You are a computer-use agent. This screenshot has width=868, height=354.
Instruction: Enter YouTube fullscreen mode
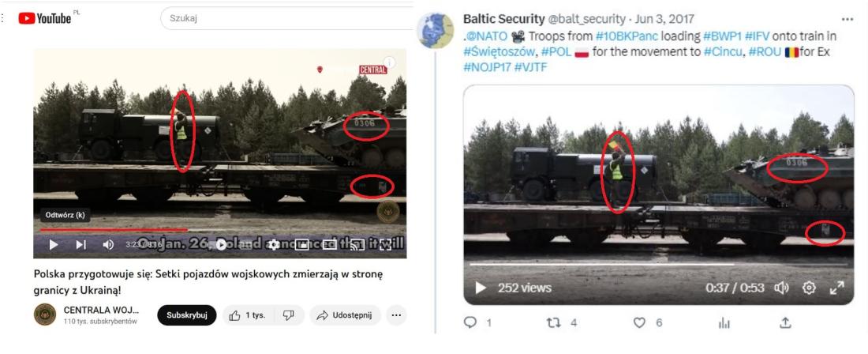click(x=385, y=244)
